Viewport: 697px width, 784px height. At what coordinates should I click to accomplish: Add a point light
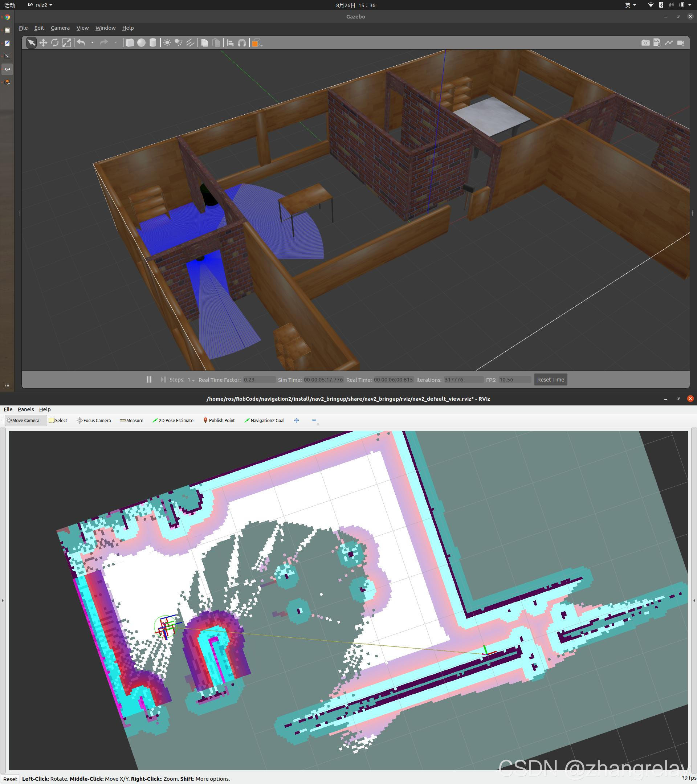pos(167,42)
